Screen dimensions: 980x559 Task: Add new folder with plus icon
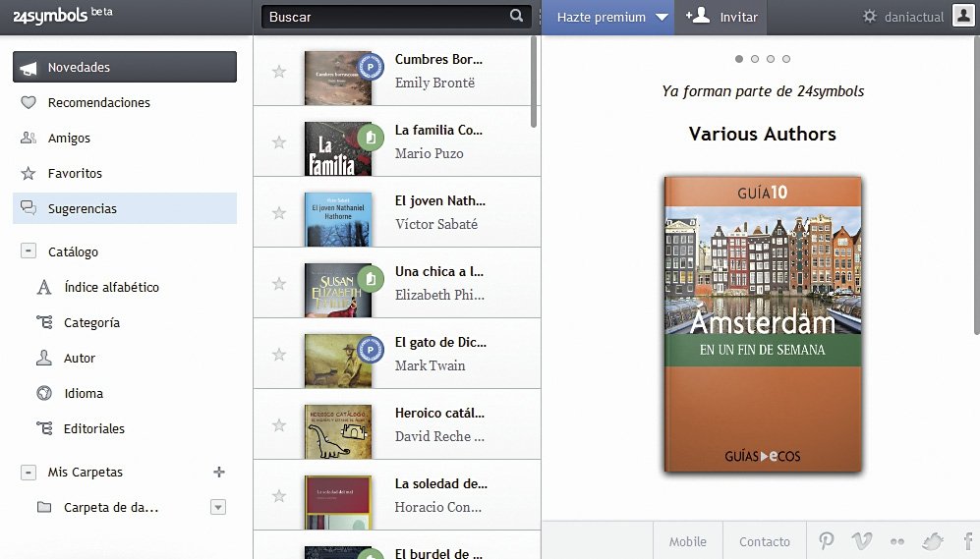(x=219, y=472)
